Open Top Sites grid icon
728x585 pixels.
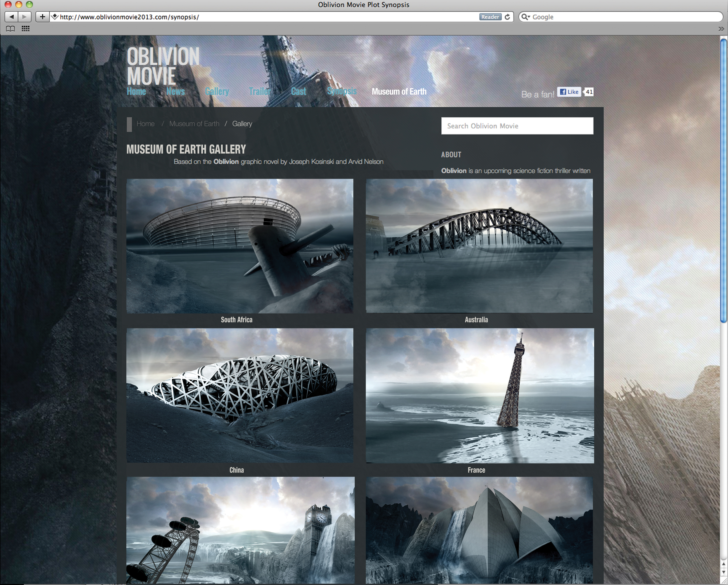pyautogui.click(x=26, y=29)
